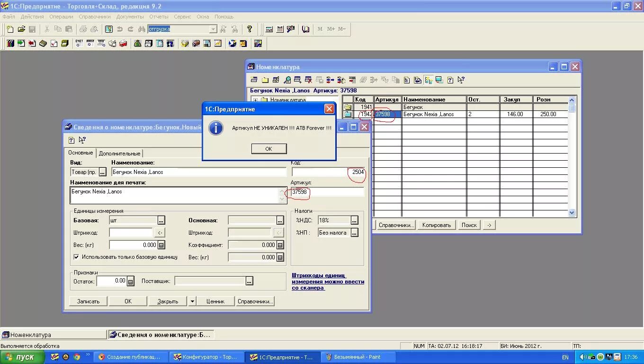Select row 'Бегунок' with code 1941
The height and width of the screenshot is (364, 644).
coord(455,107)
